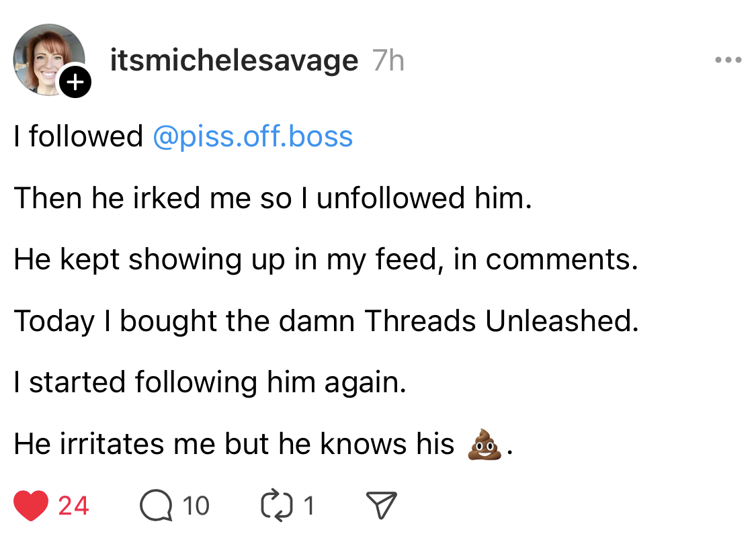
Task: Share the post via paper plane icon
Action: (x=381, y=505)
